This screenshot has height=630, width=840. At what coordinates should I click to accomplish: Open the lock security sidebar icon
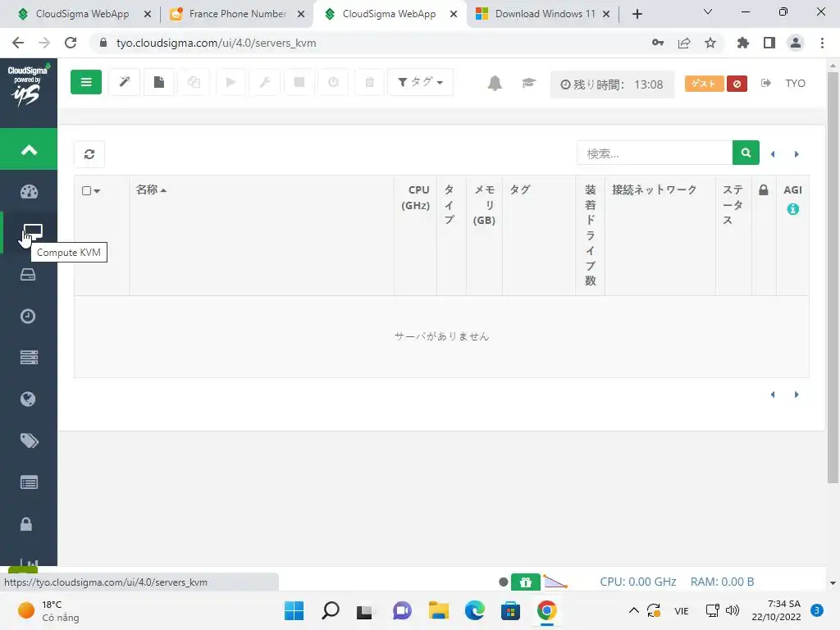tap(26, 524)
